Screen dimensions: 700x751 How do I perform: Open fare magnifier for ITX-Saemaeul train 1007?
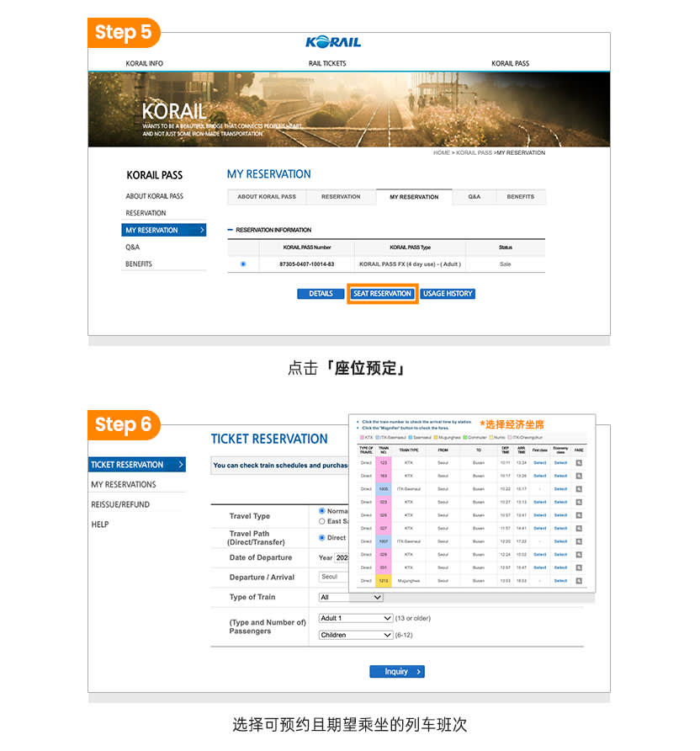[x=579, y=541]
